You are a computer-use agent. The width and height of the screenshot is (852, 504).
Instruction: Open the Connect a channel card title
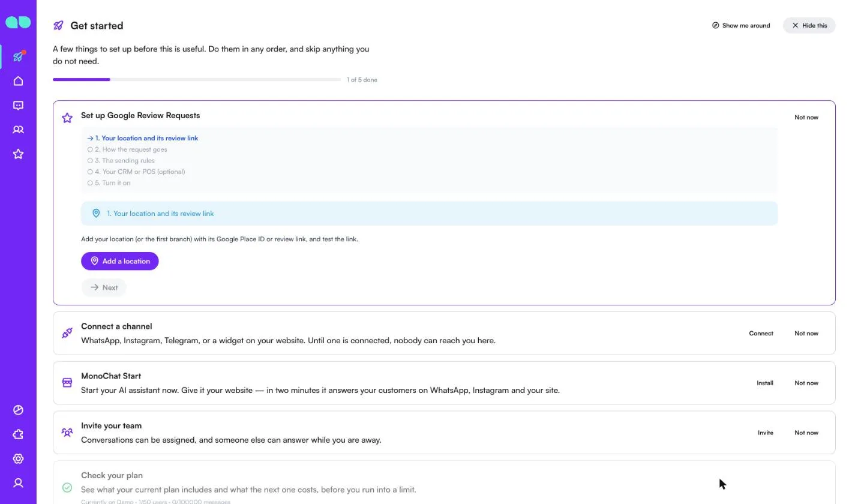click(116, 326)
